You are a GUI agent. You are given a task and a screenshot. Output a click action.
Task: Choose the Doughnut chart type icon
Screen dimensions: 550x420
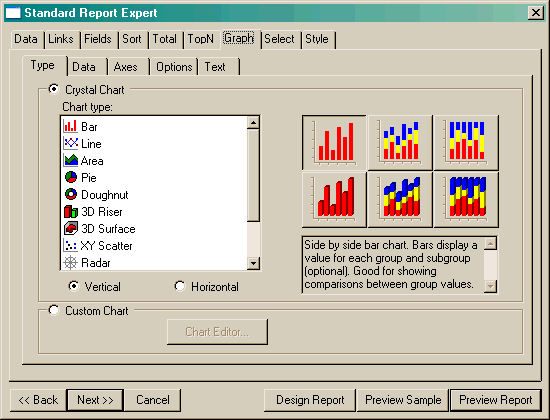[71, 194]
